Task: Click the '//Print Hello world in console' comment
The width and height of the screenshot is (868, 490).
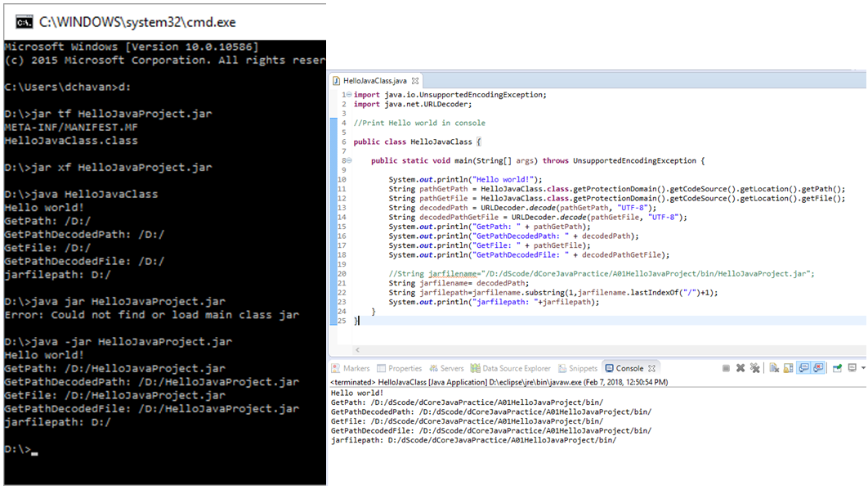Action: (x=419, y=123)
